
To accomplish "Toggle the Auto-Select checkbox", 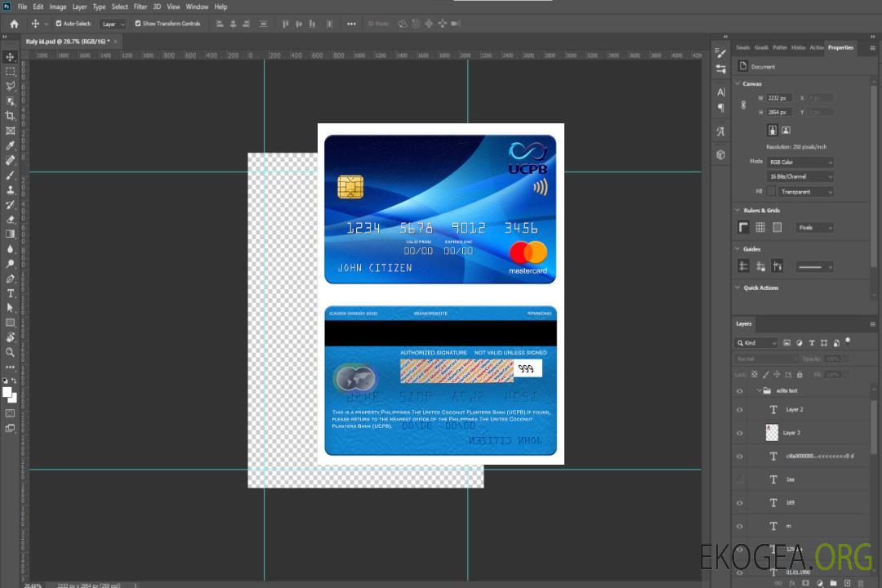I will (x=59, y=24).
